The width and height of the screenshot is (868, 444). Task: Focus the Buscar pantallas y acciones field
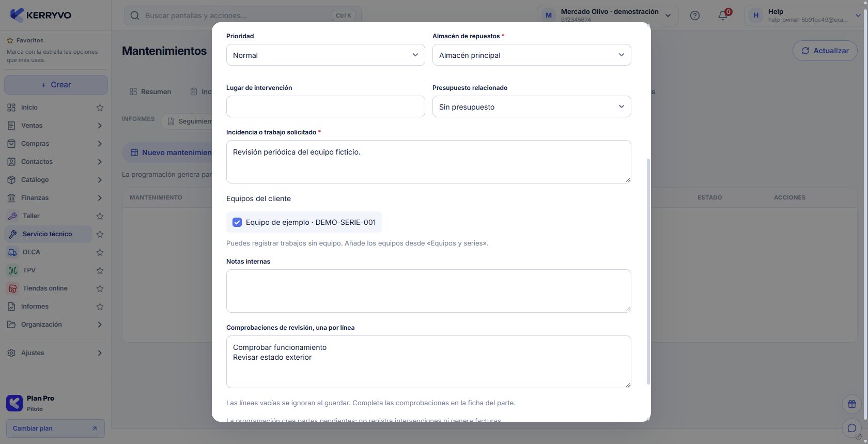[243, 16]
